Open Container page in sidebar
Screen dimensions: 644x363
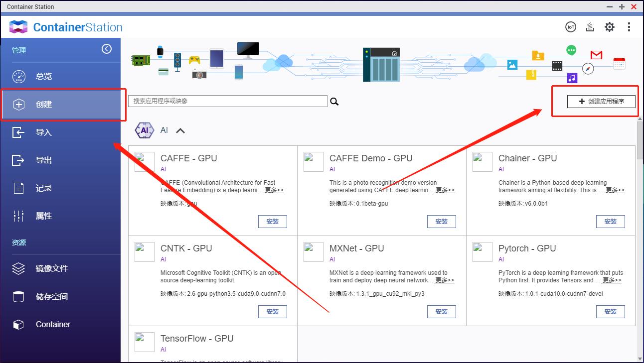[60, 324]
